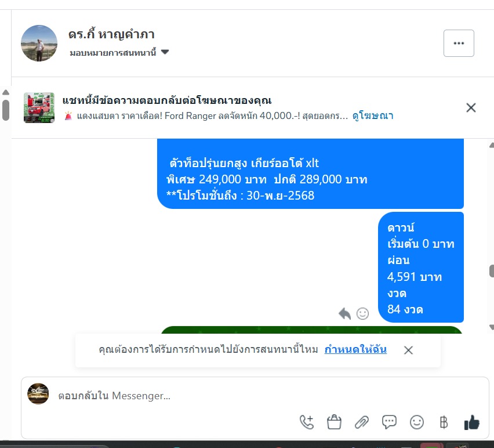Click the left panel scrollbar thumb
Viewport: 494px width, 448px height.
[6, 110]
